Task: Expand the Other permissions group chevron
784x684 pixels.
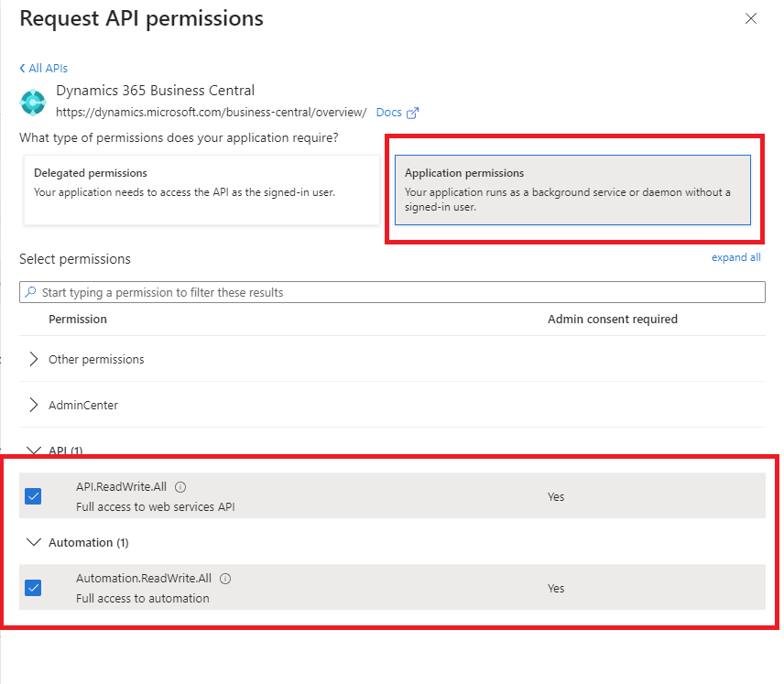Action: (x=34, y=359)
